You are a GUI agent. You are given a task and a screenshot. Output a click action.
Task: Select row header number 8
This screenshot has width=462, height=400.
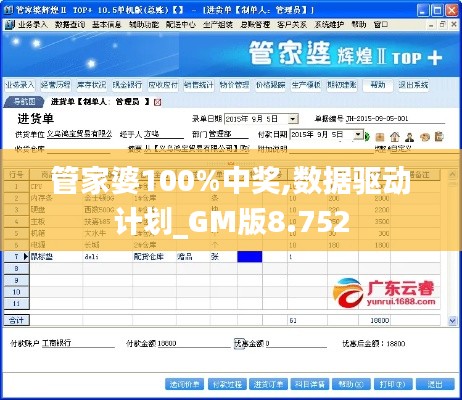[17, 268]
